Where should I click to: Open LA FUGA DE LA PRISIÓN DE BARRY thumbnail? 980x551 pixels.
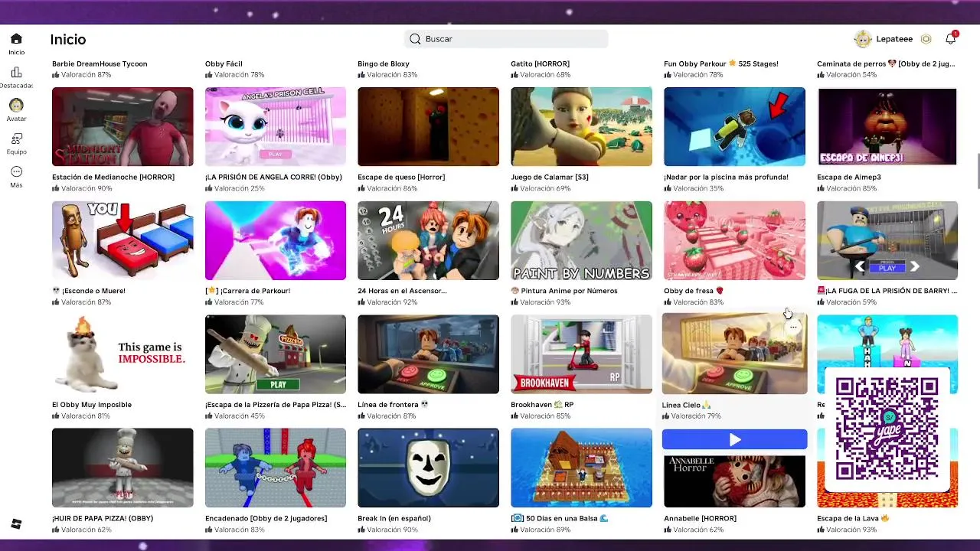pyautogui.click(x=887, y=240)
